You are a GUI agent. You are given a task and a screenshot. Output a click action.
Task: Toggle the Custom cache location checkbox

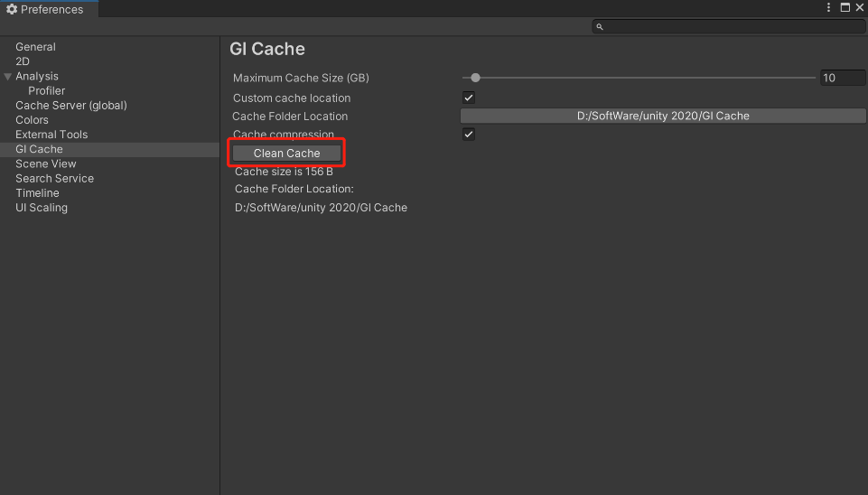pos(469,98)
